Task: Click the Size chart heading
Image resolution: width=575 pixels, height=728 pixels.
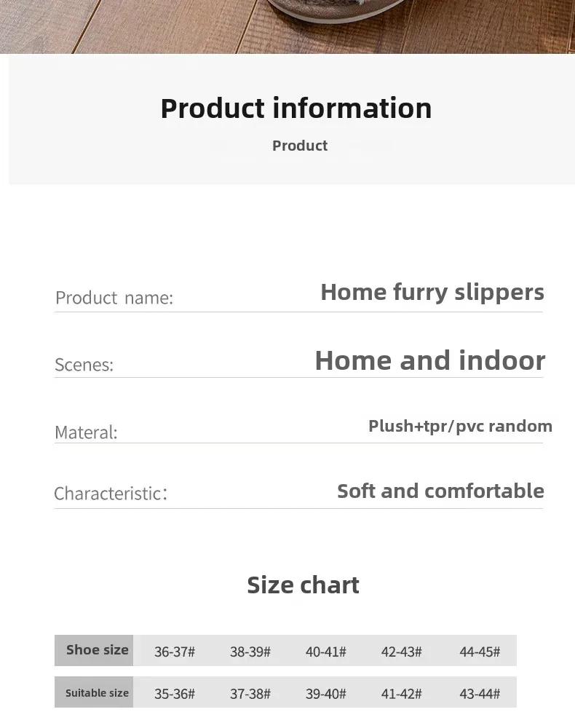Action: [x=303, y=585]
